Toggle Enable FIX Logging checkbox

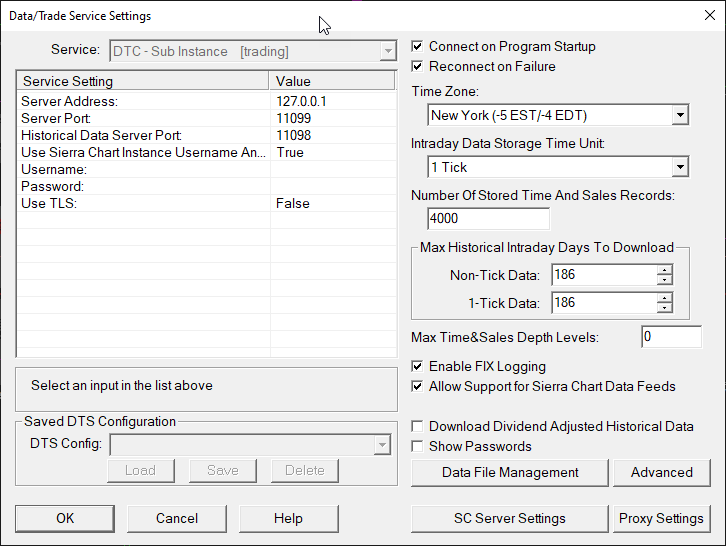pyautogui.click(x=417, y=366)
